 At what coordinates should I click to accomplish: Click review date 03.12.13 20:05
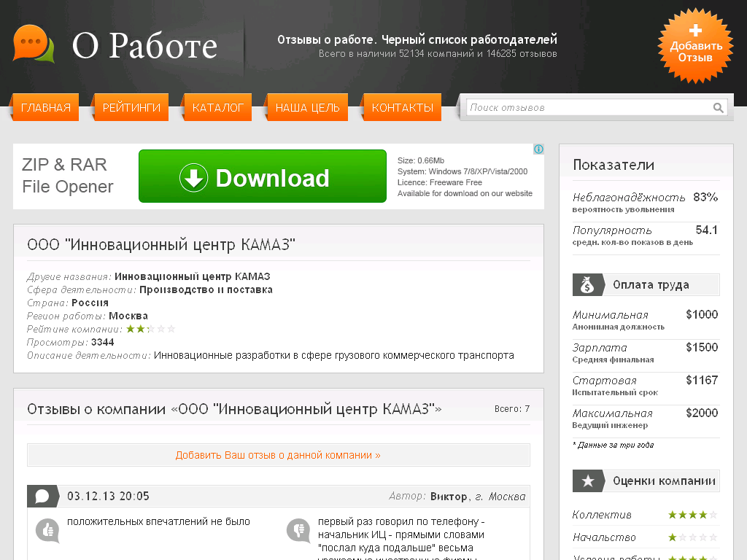(x=108, y=496)
